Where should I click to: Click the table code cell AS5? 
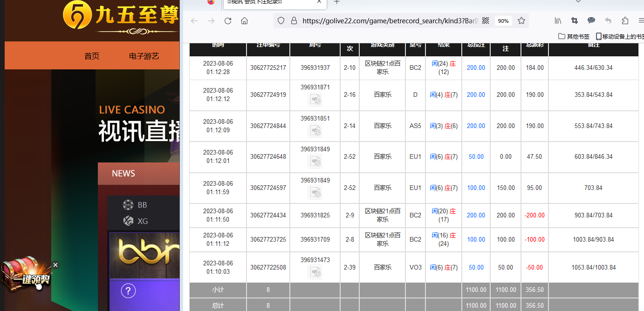[x=415, y=126]
